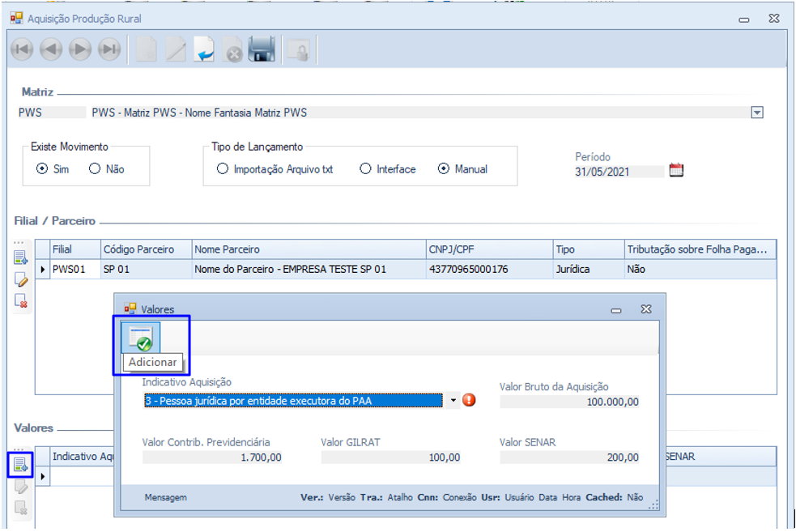Select Manual lançamento type
The width and height of the screenshot is (796, 532).
coord(444,168)
